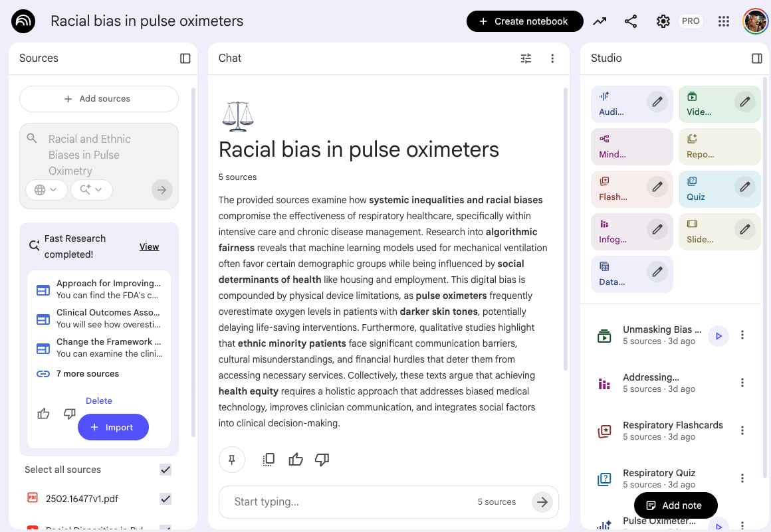Viewport: 771px width, 532px height.
Task: Open the share notebook icon
Action: [x=630, y=21]
